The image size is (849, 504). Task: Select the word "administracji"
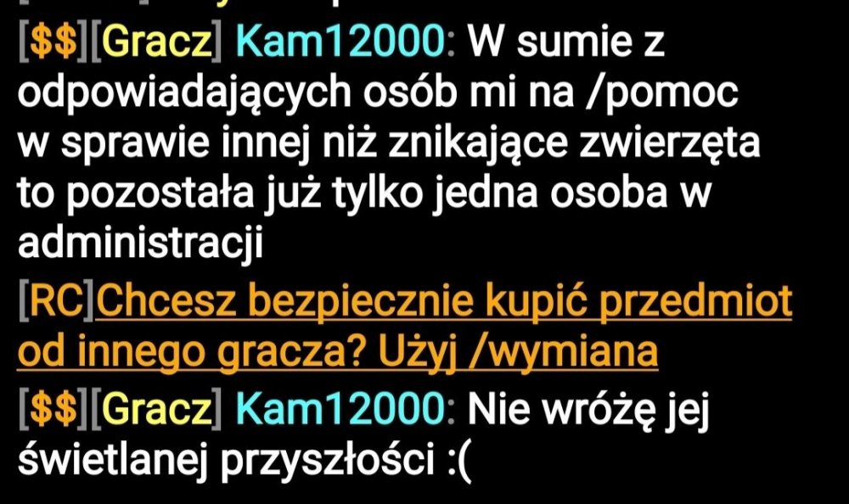pyautogui.click(x=140, y=242)
